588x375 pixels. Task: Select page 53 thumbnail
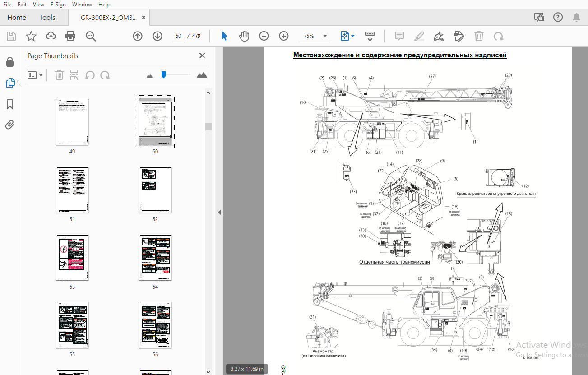point(72,257)
